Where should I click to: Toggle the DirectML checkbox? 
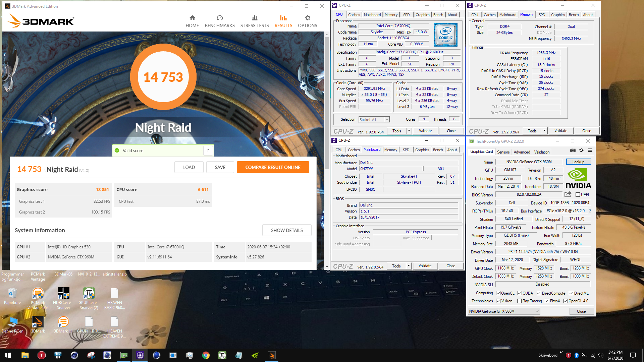pyautogui.click(x=571, y=293)
